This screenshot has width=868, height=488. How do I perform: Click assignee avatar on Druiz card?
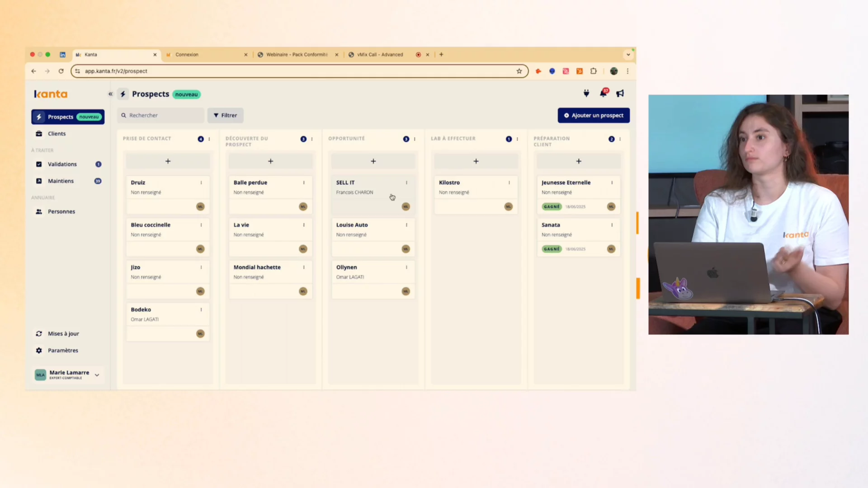pyautogui.click(x=200, y=206)
